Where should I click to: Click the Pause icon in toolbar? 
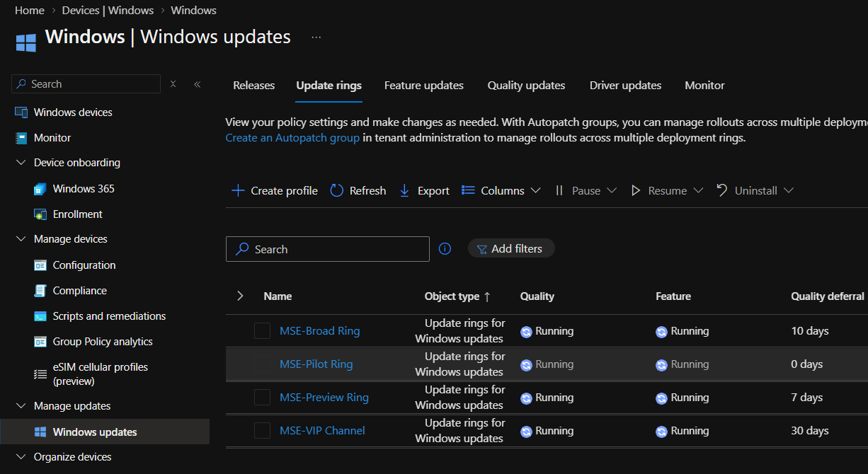pos(559,190)
